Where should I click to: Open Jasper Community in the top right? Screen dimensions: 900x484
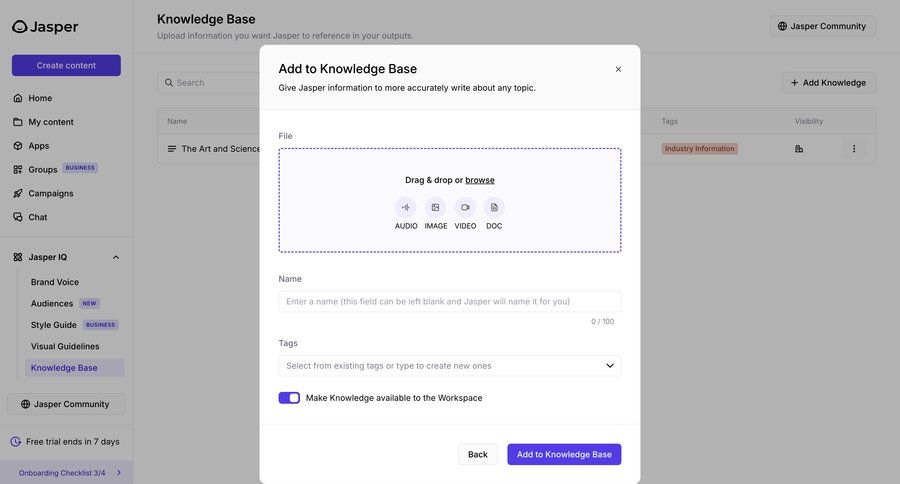pos(823,26)
